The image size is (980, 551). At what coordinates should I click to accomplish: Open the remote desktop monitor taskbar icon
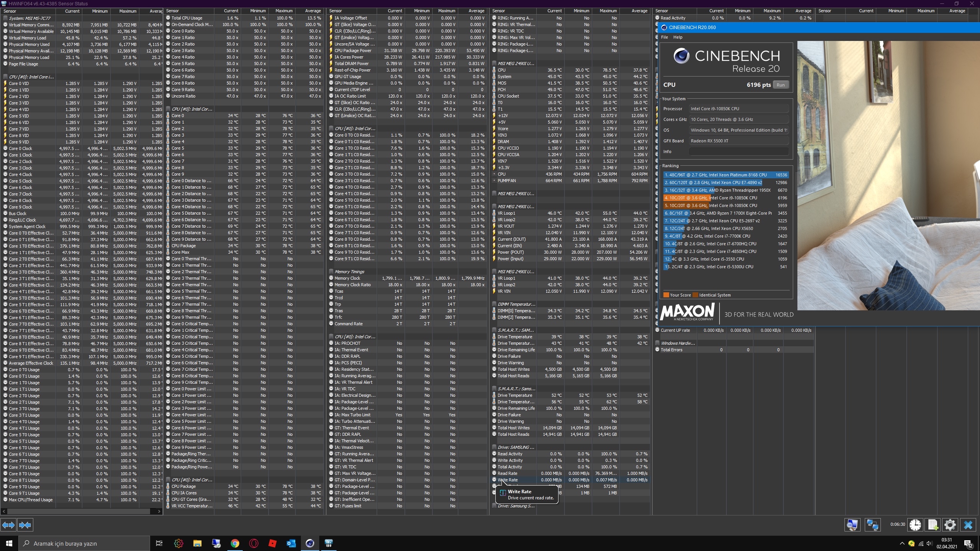pyautogui.click(x=216, y=543)
